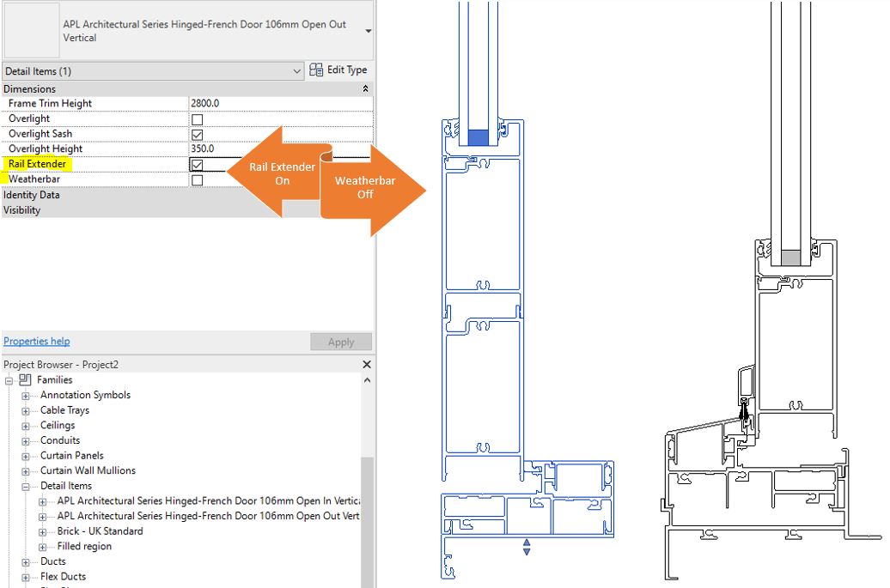
Task: Open the family type selector dropdown arrow
Action: (x=369, y=31)
